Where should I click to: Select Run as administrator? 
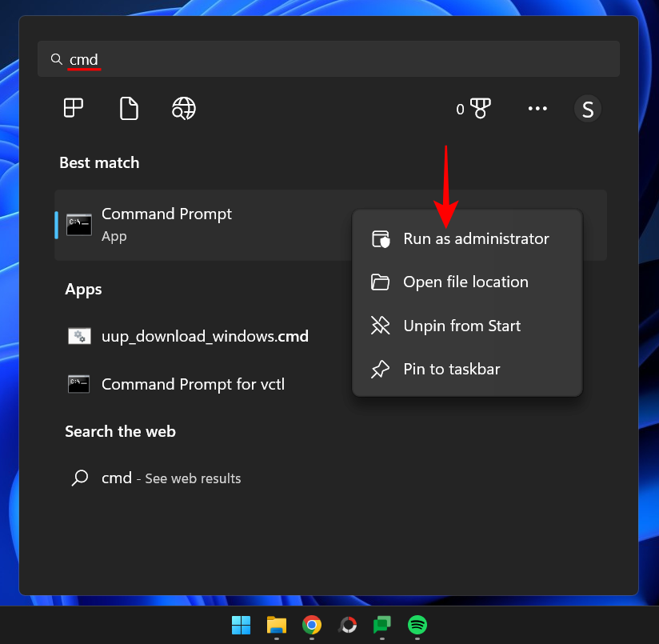tap(475, 238)
